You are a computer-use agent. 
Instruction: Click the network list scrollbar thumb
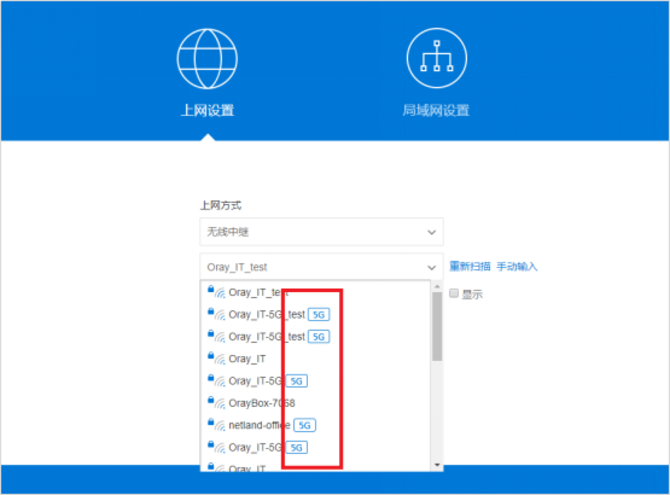point(436,325)
